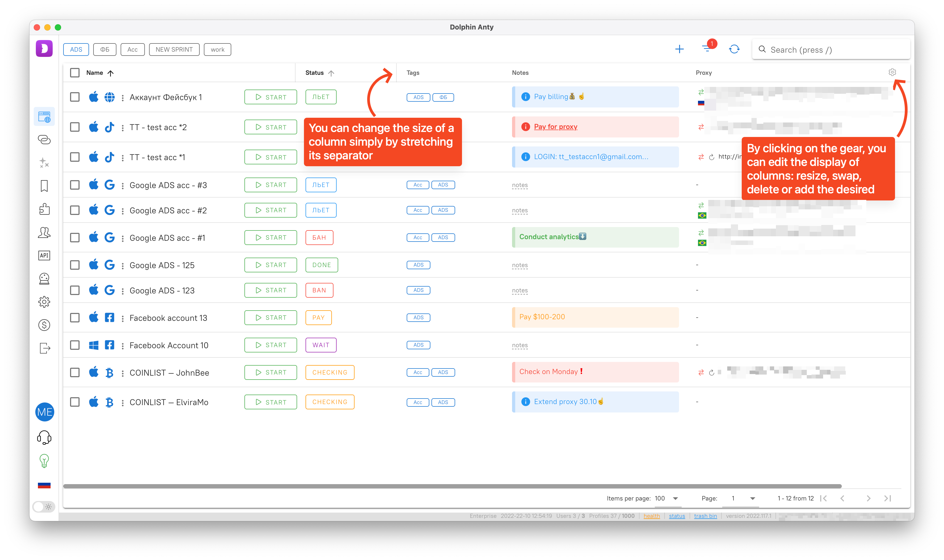Open CHECKING status dropdown for COINLIST — JohnBee

[330, 372]
